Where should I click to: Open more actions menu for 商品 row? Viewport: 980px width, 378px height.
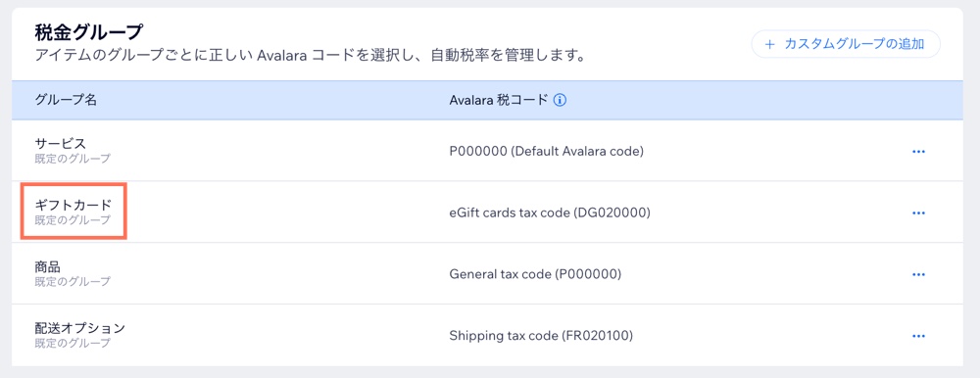coord(918,274)
